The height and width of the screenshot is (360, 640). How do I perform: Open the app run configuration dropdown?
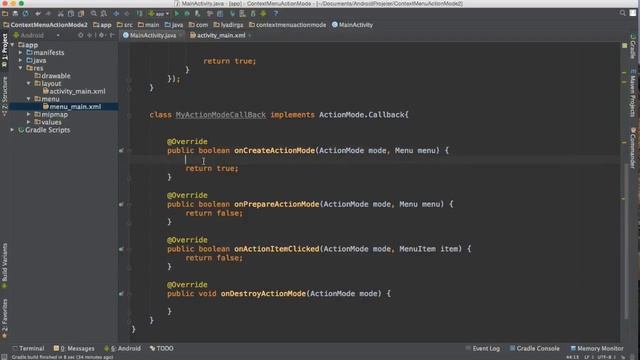click(159, 13)
